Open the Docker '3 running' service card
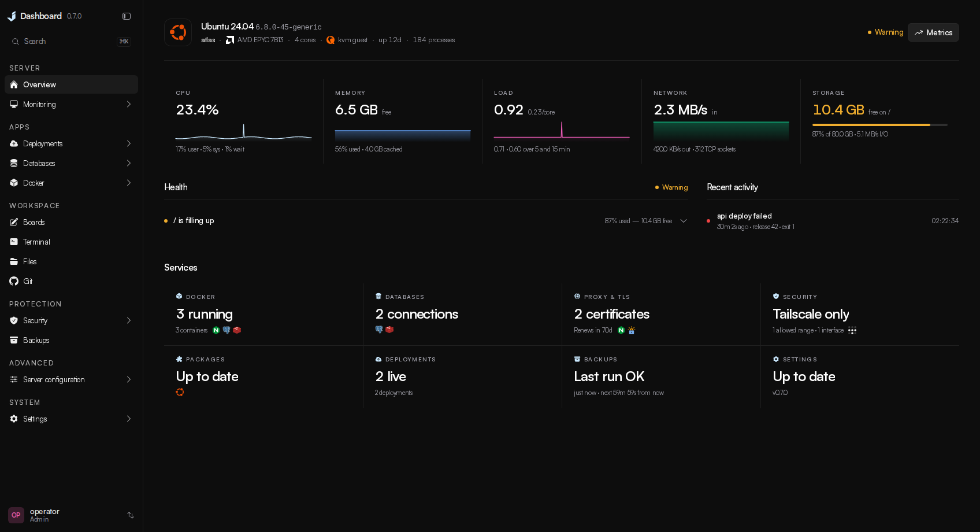Screen dimensions: 980x532 [x=263, y=315]
